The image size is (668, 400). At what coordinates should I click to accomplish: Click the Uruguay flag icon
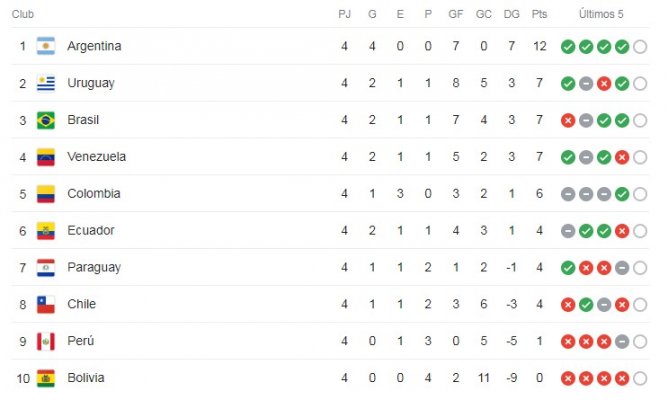[46, 83]
